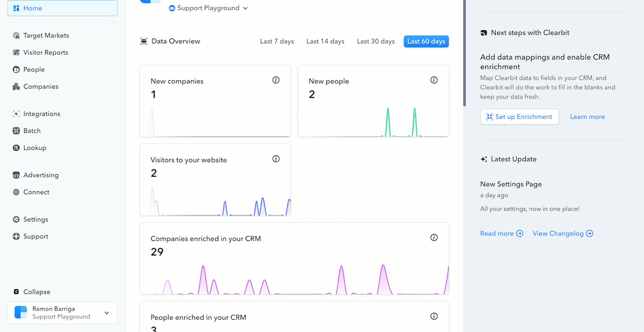Screen dimensions: 644x332
Task: Click the Data Overview icon
Action: pos(144,41)
